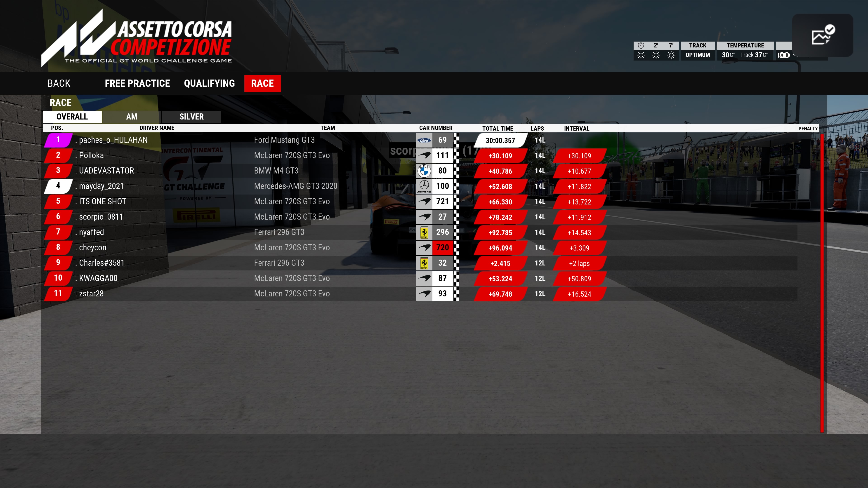Click total time 30:00.357
This screenshot has width=868, height=488.
pos(500,141)
